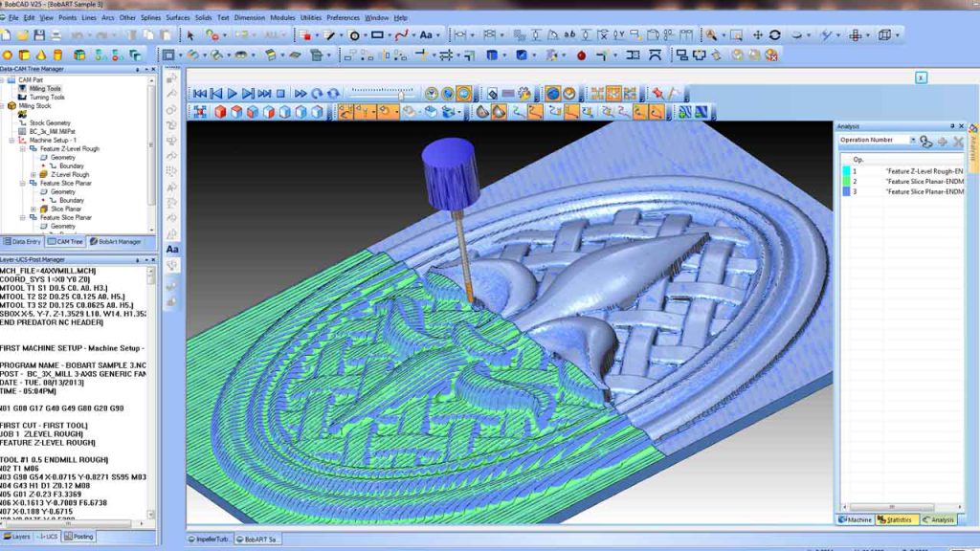This screenshot has height=551, width=980.
Task: Click the globe with red X icon
Action: click(x=772, y=55)
